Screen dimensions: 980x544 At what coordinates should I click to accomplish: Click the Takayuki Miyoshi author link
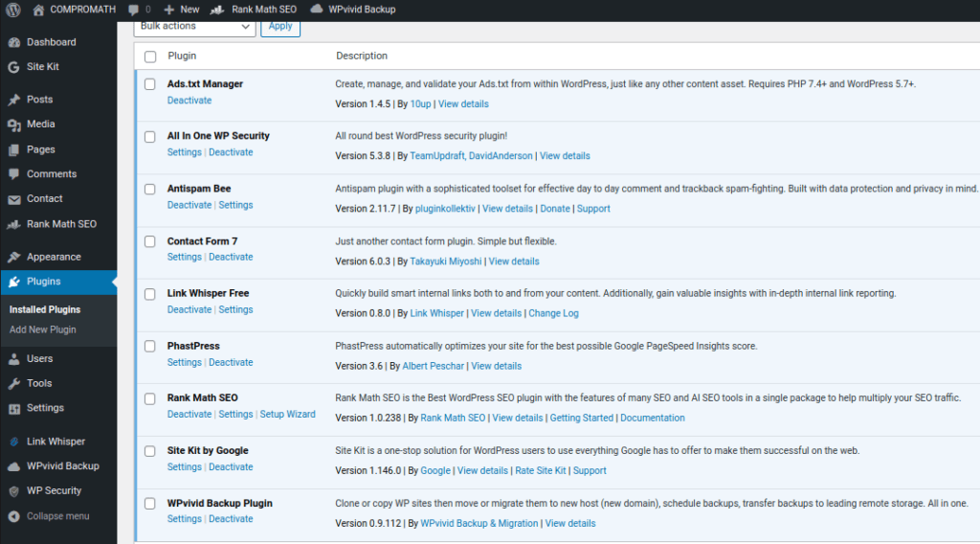(x=446, y=261)
